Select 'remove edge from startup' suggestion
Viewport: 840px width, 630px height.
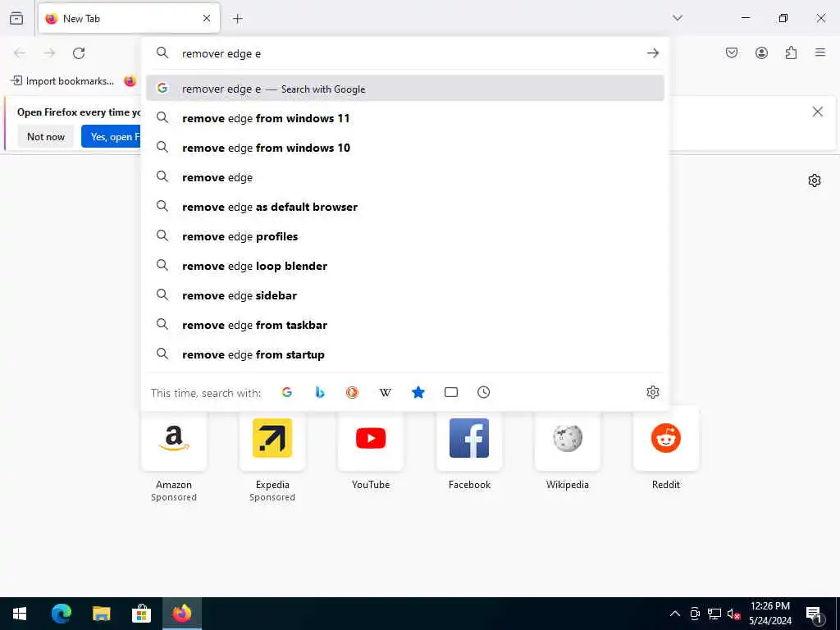point(405,354)
